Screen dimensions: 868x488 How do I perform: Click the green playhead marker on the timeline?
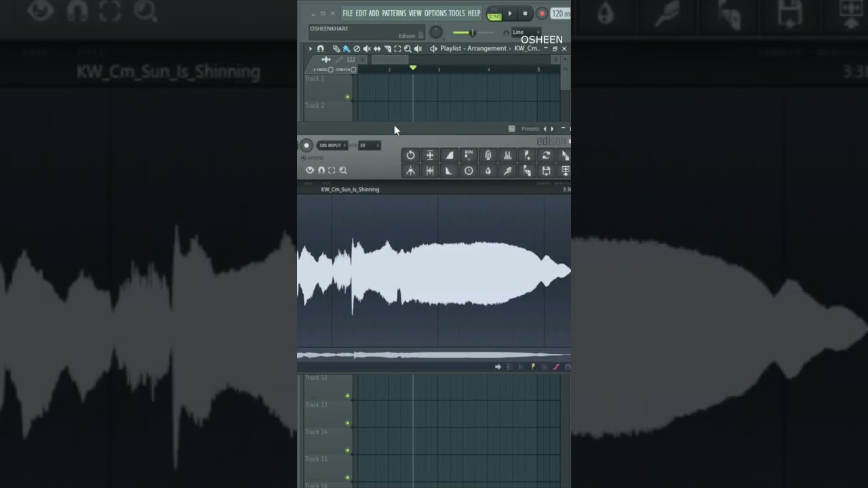coord(413,68)
